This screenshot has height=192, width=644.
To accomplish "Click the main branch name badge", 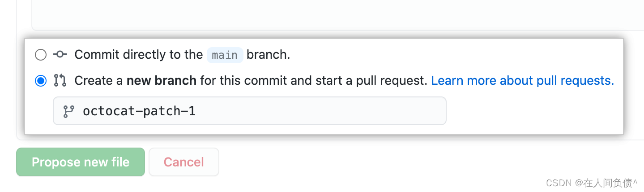I will coord(225,55).
